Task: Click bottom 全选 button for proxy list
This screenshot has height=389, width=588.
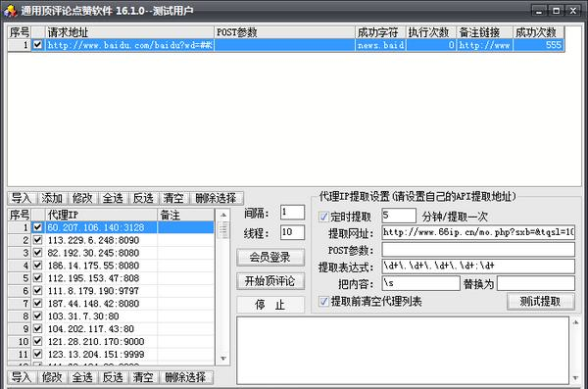Action: (82, 377)
